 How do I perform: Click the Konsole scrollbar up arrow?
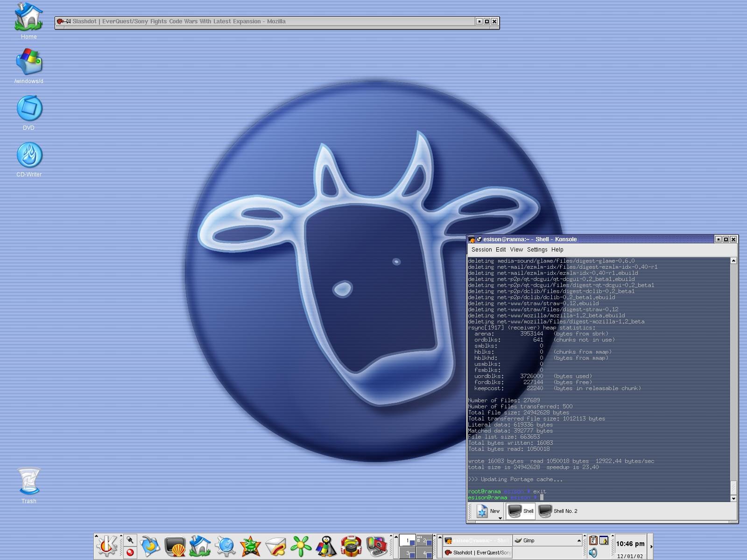(733, 261)
